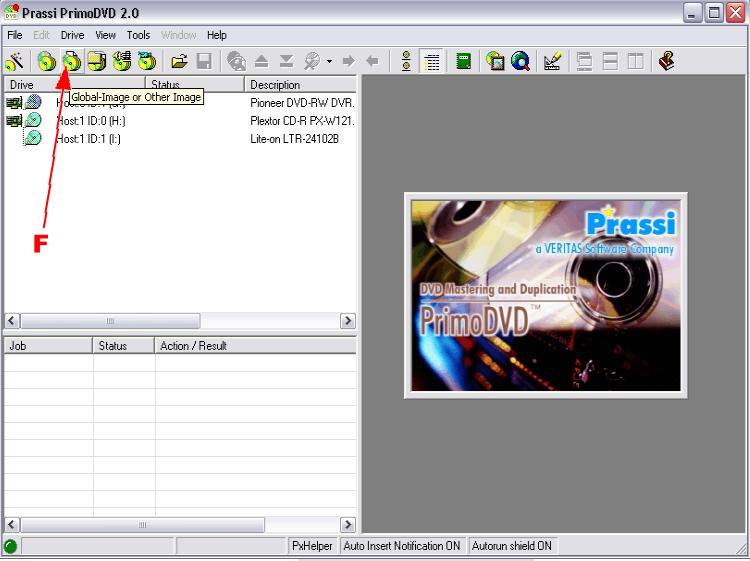Click the Lite-on drive disc icon
This screenshot has height=561, width=750.
click(33, 138)
